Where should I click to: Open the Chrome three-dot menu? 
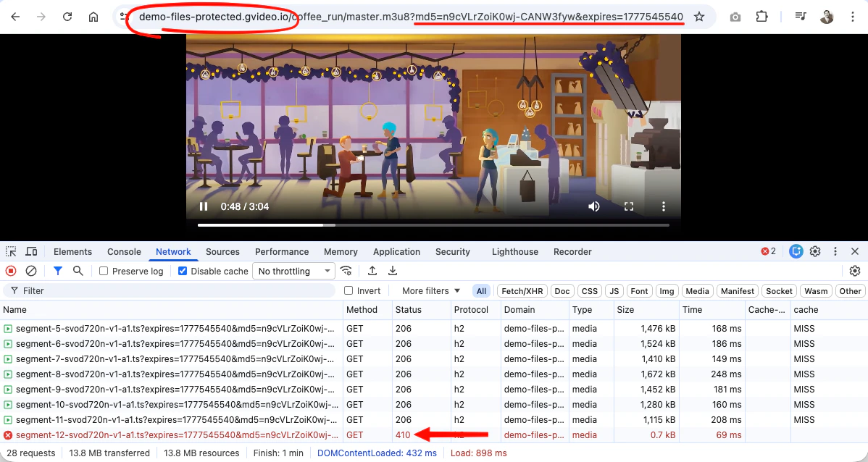pyautogui.click(x=853, y=17)
